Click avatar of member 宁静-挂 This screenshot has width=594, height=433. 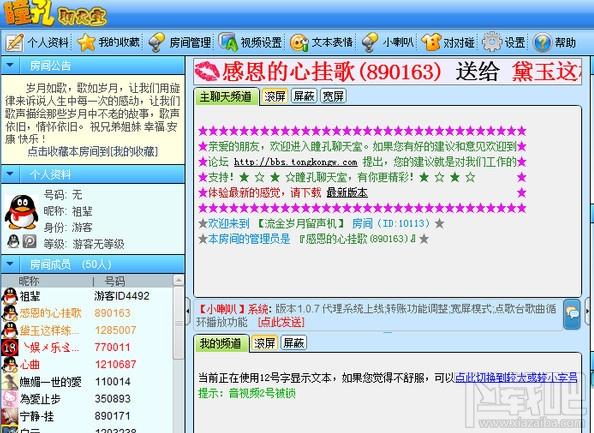pos(9,416)
